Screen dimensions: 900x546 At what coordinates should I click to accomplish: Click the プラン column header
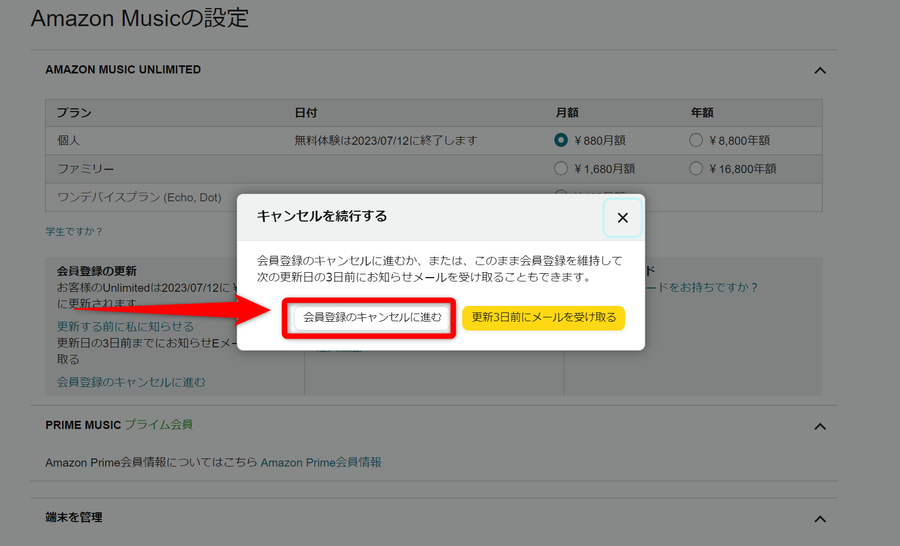click(x=74, y=113)
